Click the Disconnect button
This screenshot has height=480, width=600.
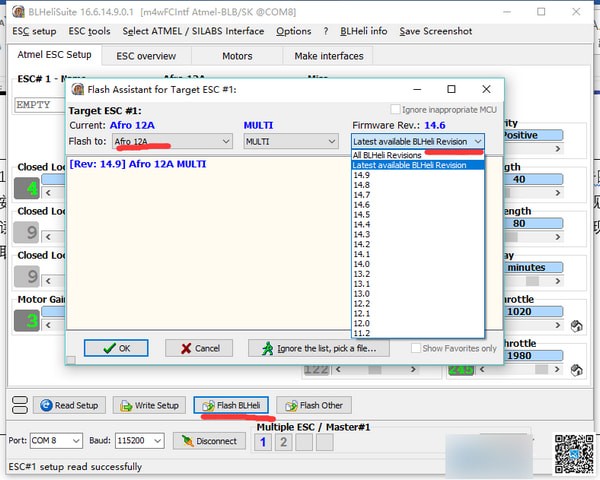click(209, 441)
